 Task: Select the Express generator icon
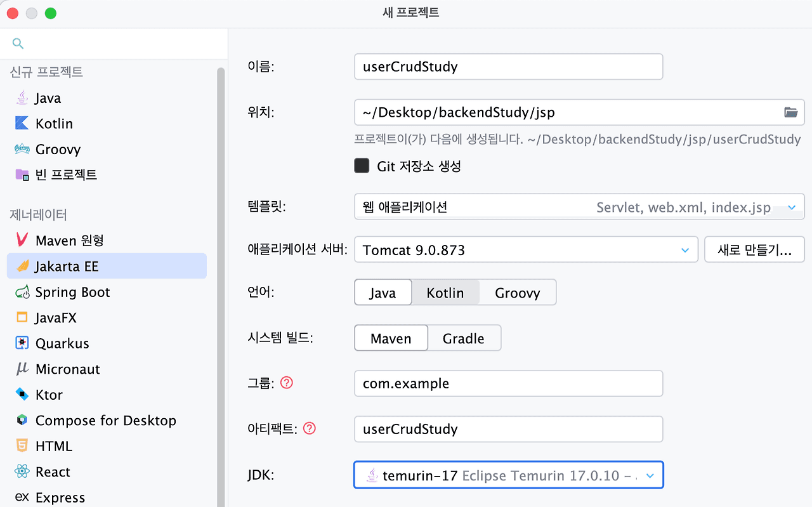point(22,497)
